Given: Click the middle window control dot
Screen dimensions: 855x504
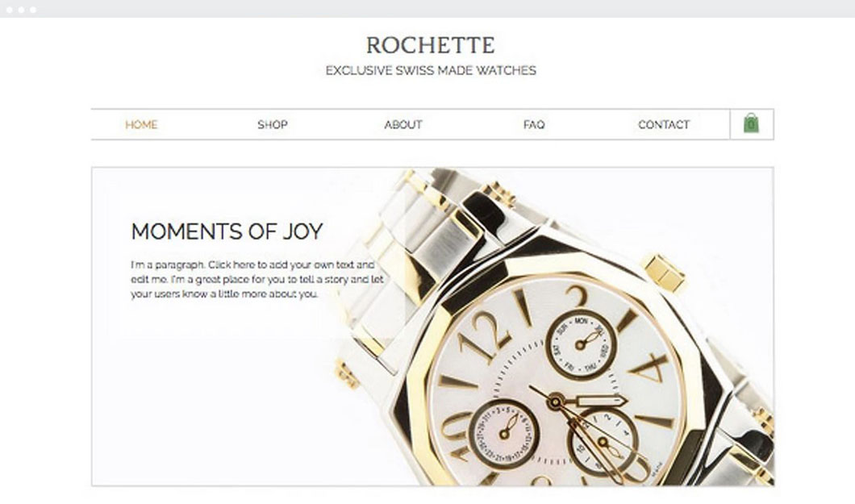Looking at the screenshot, I should point(21,10).
